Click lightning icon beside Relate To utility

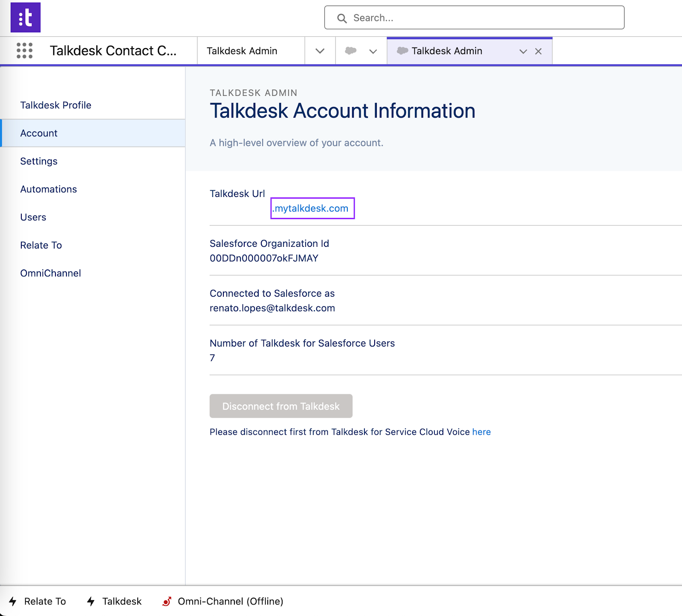[13, 601]
